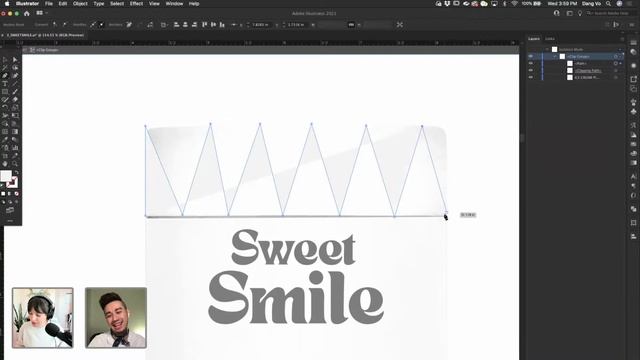640x360 pixels.
Task: Click Vertical Align Top in control bar
Action: coord(204,25)
